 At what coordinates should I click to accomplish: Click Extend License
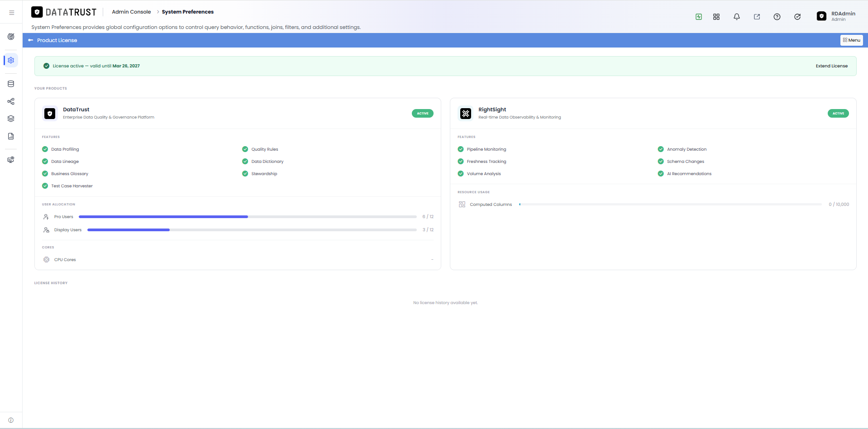(832, 66)
